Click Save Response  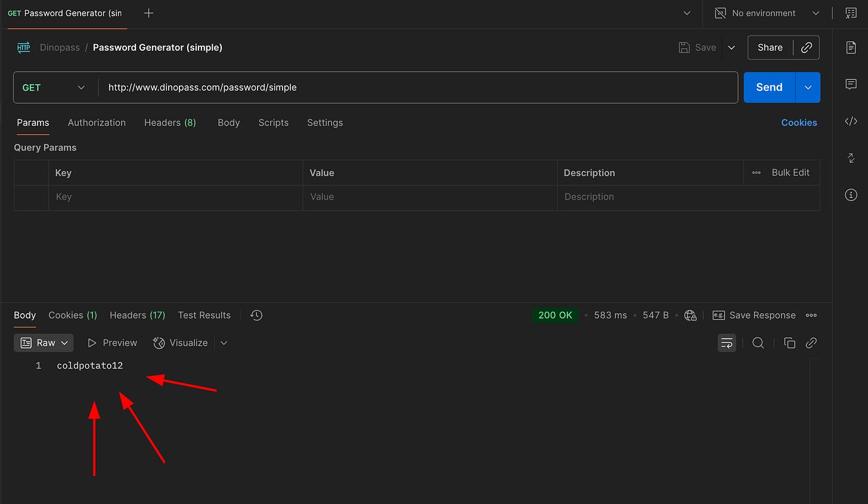[754, 316]
